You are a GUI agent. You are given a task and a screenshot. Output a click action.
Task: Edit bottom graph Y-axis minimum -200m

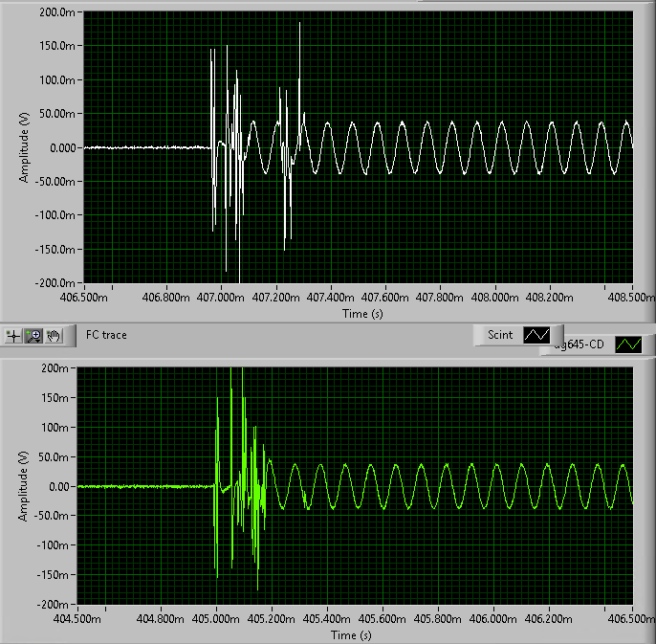(x=56, y=605)
